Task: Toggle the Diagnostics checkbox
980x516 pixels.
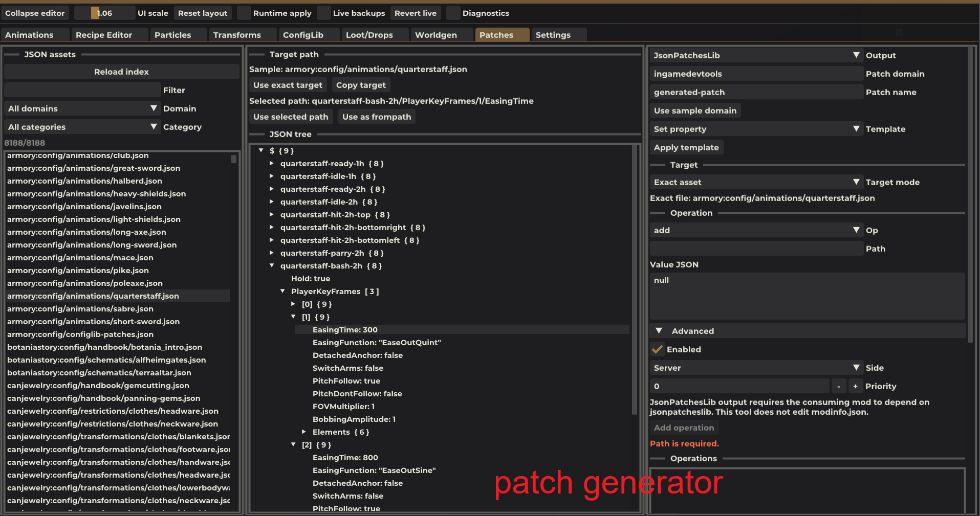Action: coord(453,13)
